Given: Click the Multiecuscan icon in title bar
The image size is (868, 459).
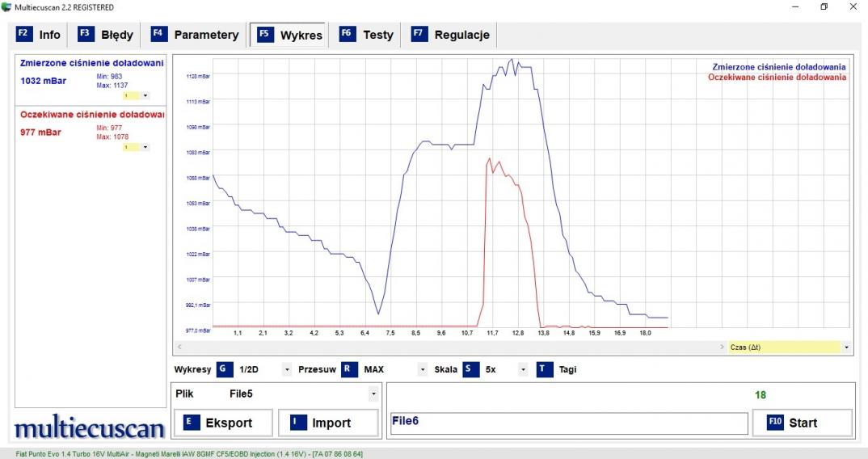Looking at the screenshot, I should (6, 7).
